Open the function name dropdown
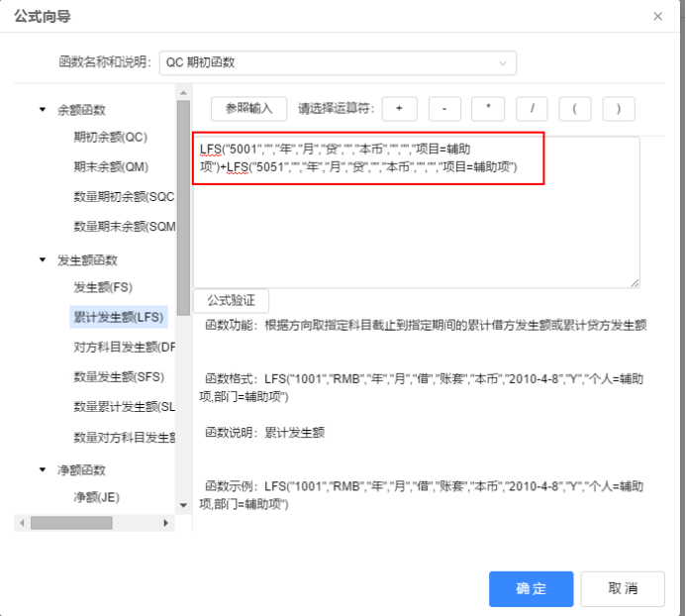This screenshot has width=686, height=616. pos(338,63)
